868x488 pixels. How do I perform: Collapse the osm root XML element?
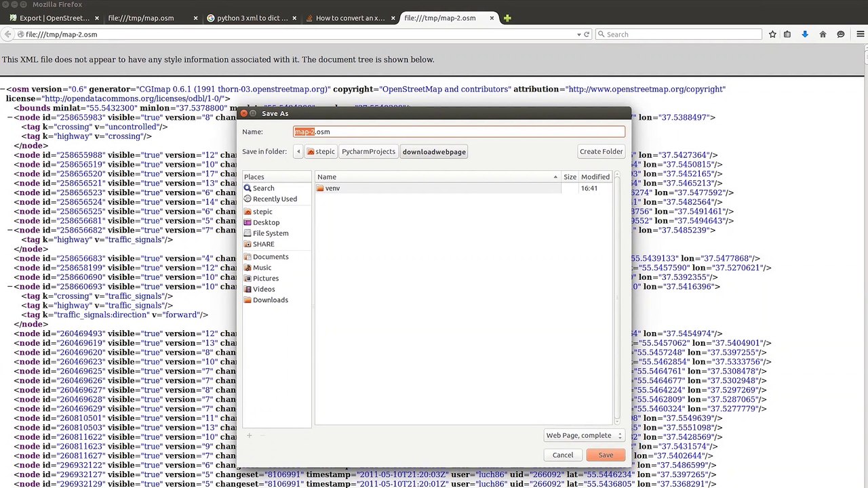(3, 89)
